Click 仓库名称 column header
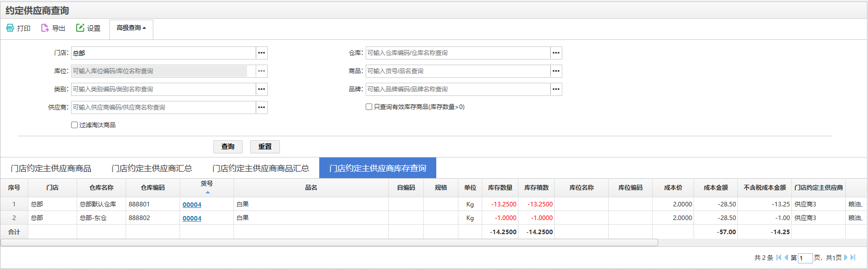 [x=101, y=188]
